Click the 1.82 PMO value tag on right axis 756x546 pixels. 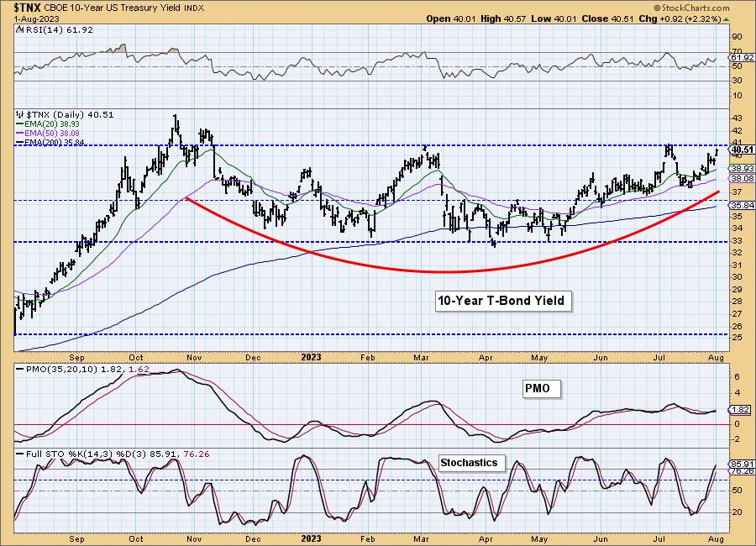tap(740, 410)
